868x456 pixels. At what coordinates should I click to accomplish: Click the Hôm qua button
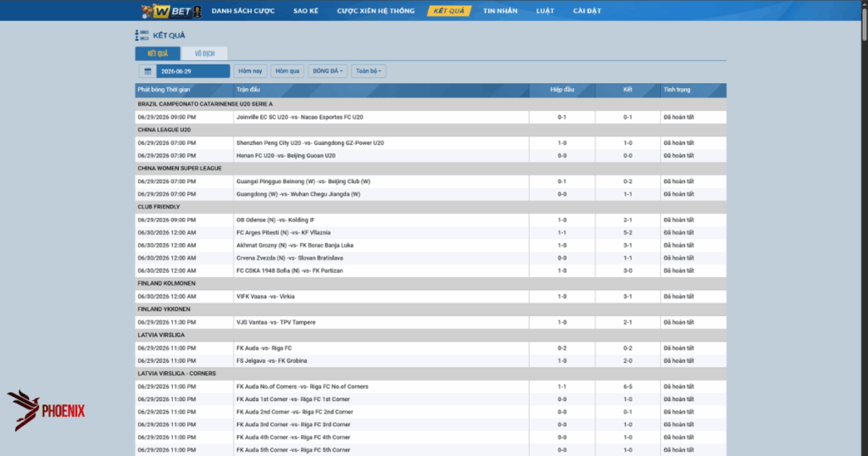pyautogui.click(x=287, y=71)
